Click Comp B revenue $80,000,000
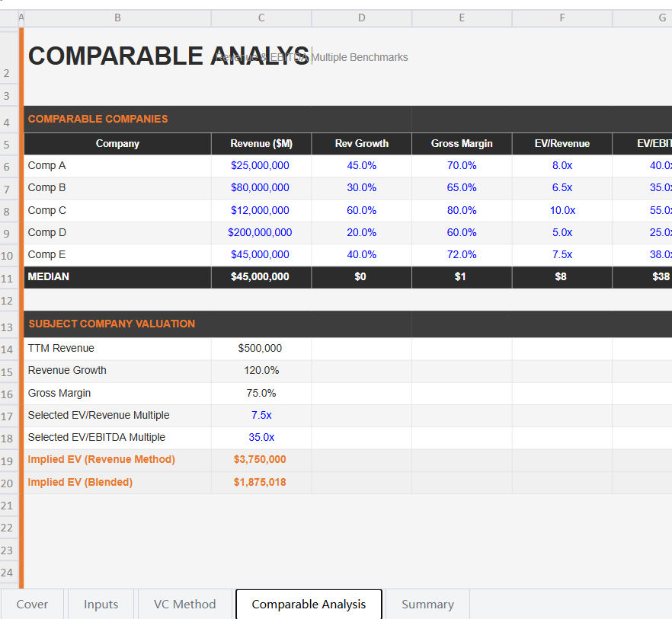 [x=260, y=188]
